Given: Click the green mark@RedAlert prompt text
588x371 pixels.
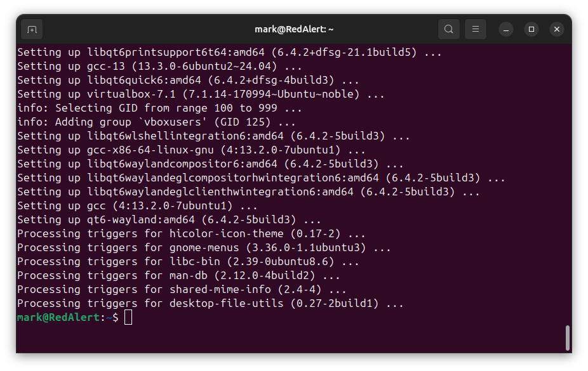Looking at the screenshot, I should pos(58,318).
